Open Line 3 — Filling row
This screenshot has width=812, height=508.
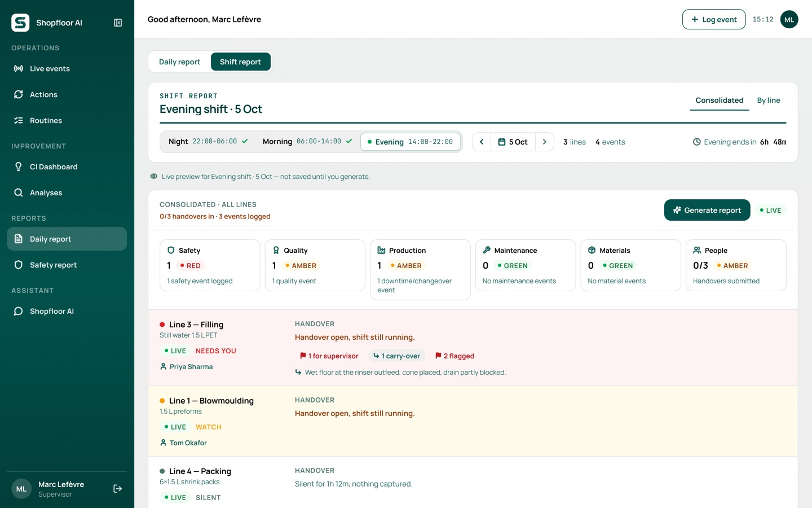pos(473,348)
